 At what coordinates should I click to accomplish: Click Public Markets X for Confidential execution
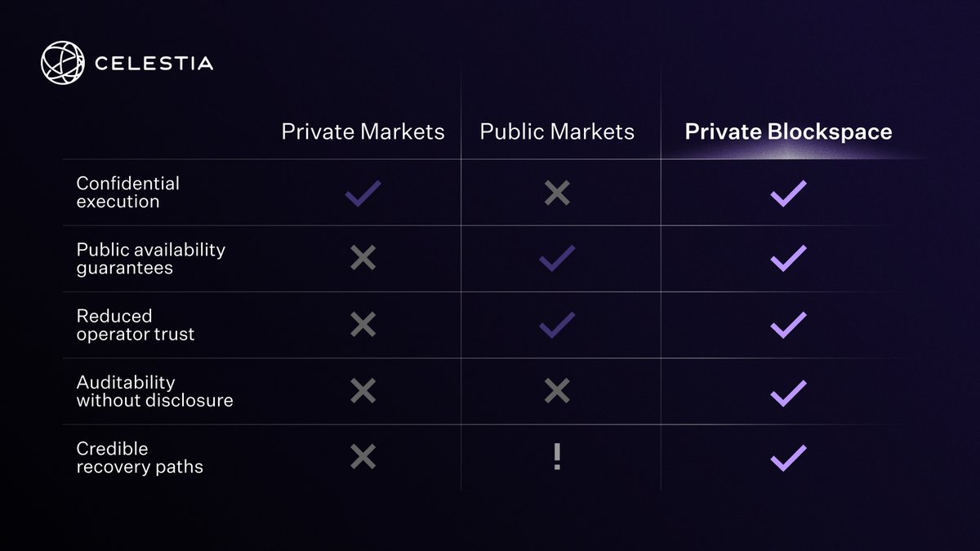557,193
